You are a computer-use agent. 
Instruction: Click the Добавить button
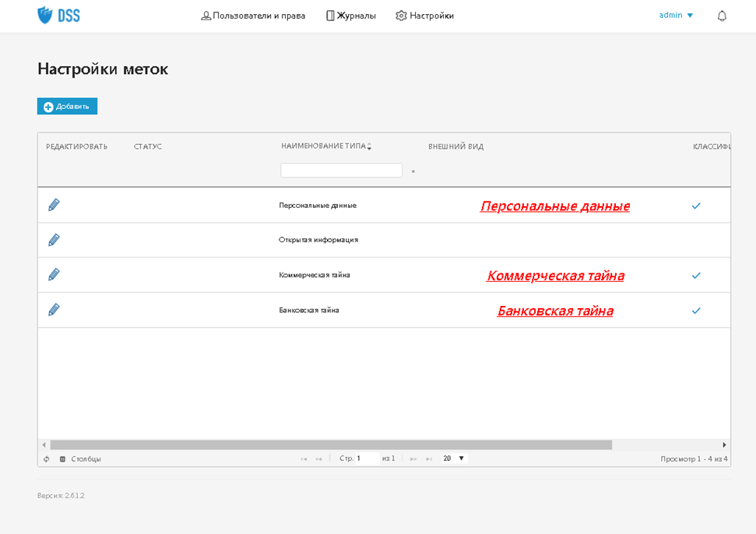(x=67, y=107)
